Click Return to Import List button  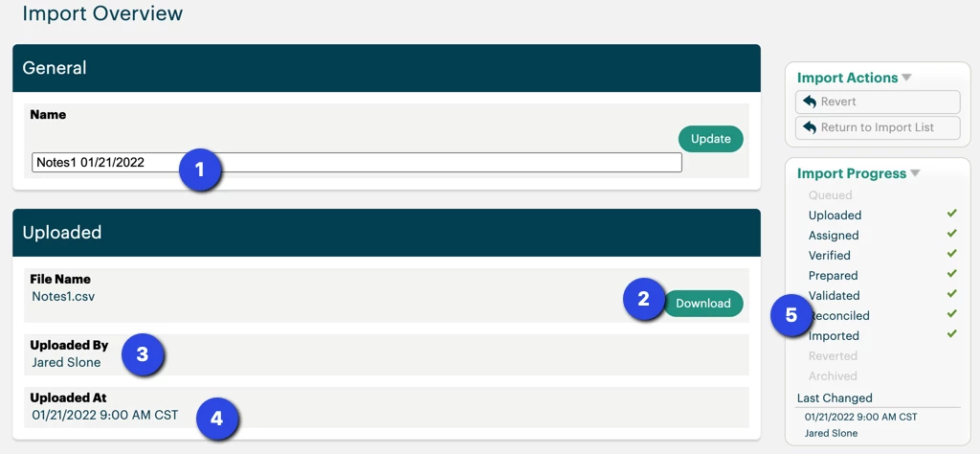[878, 127]
